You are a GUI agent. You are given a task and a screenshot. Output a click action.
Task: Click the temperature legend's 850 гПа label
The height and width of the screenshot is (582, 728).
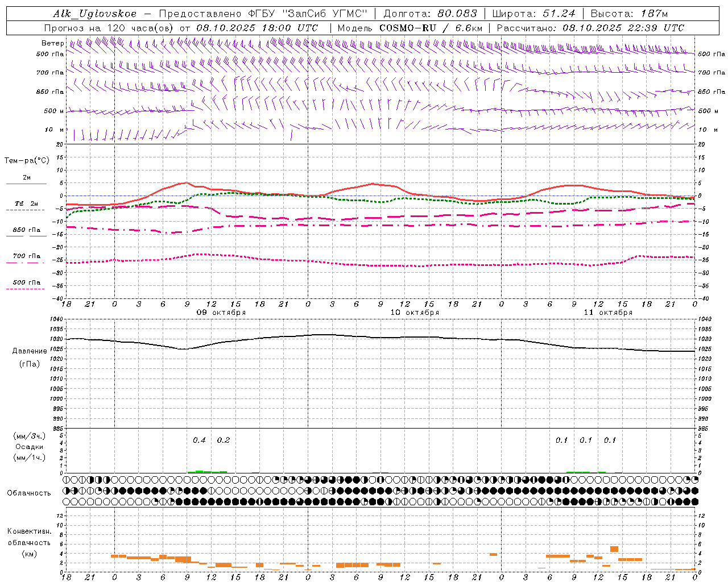[x=27, y=230]
